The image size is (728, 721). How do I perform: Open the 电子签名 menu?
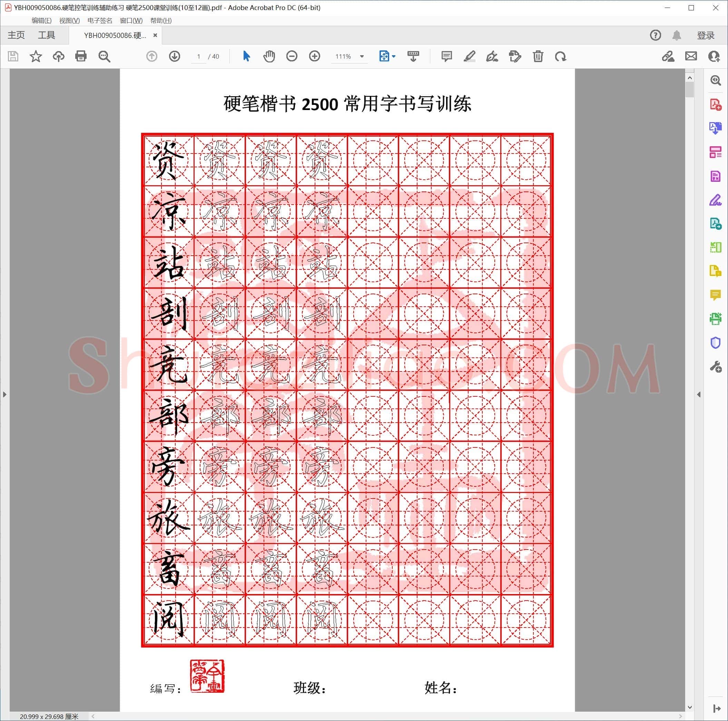coord(100,20)
